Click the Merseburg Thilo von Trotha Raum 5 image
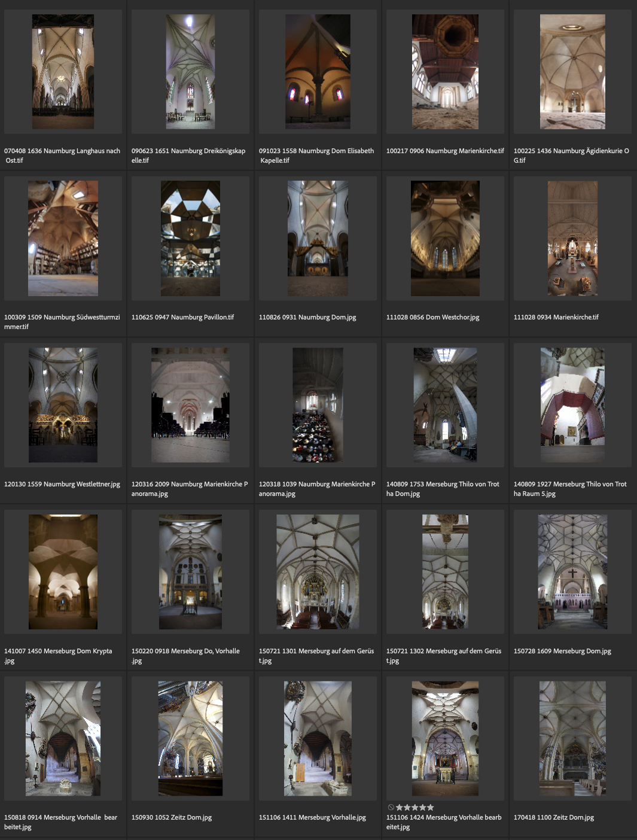Image resolution: width=637 pixels, height=840 pixels. pos(572,405)
